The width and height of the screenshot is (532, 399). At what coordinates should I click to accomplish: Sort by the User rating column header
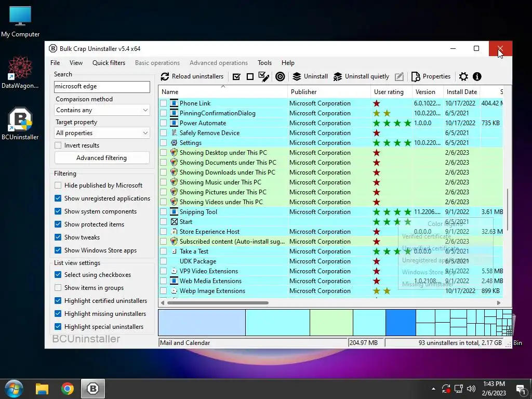coord(391,91)
